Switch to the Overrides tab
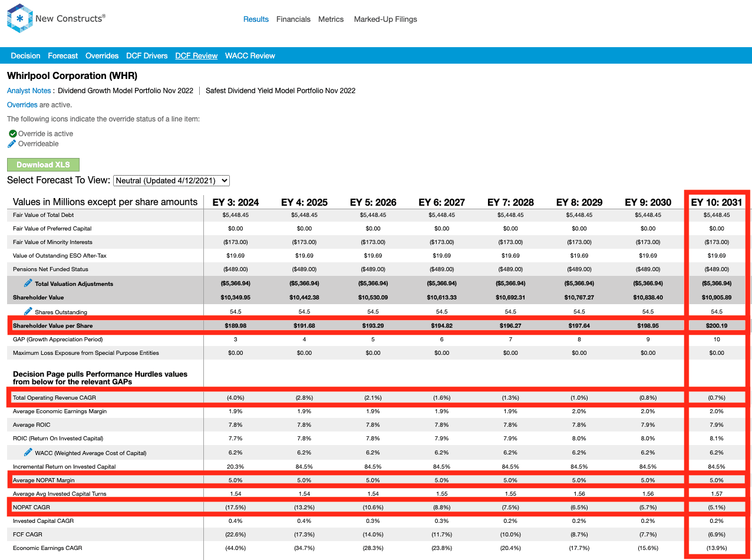The height and width of the screenshot is (560, 752). pos(102,56)
